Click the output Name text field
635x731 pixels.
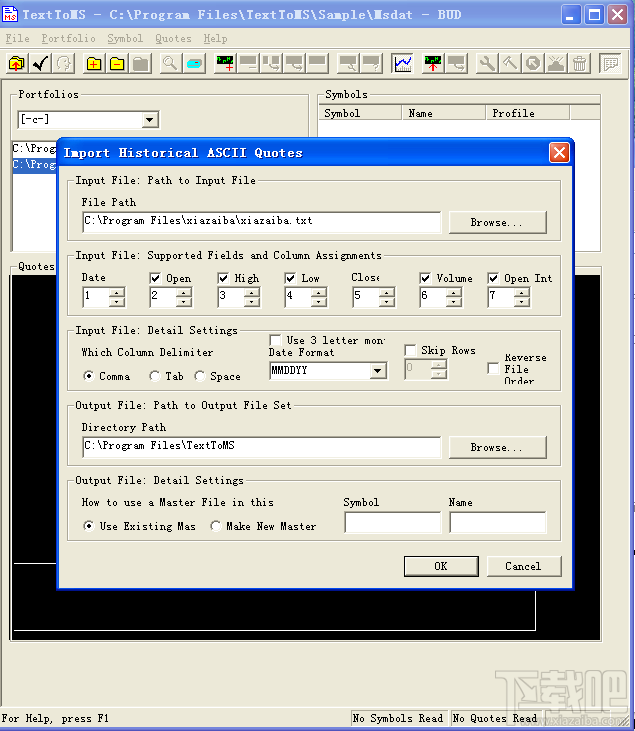coord(497,522)
